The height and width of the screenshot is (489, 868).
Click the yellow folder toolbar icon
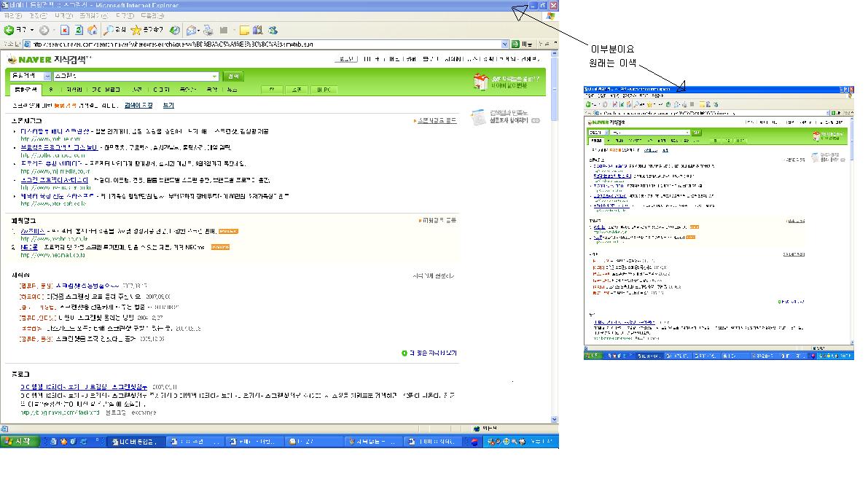[x=244, y=30]
